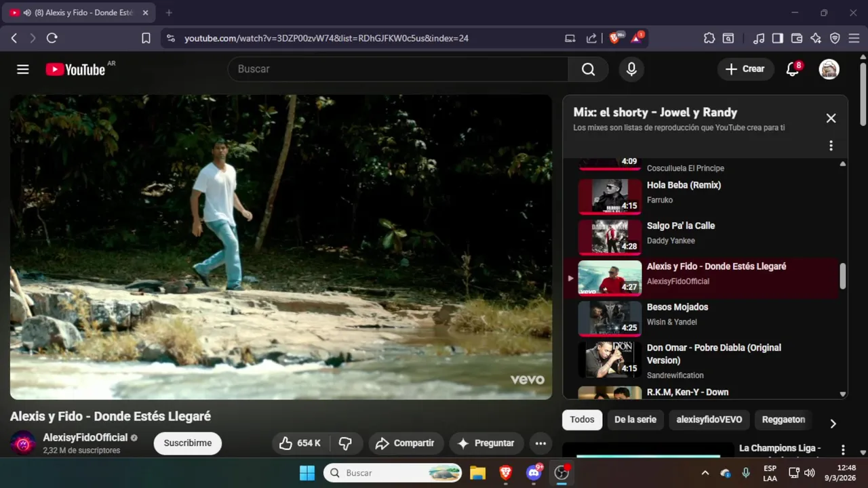Install app icon in address bar
The image size is (868, 488).
point(570,38)
